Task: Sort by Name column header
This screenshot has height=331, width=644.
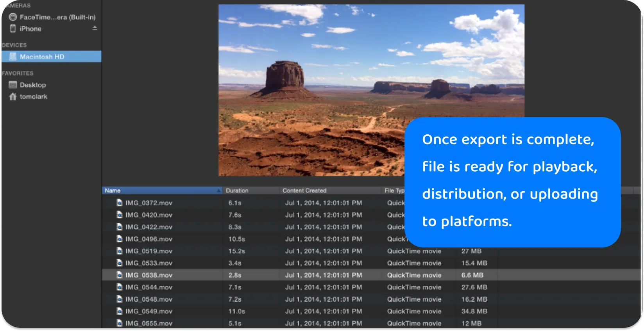Action: [x=162, y=190]
